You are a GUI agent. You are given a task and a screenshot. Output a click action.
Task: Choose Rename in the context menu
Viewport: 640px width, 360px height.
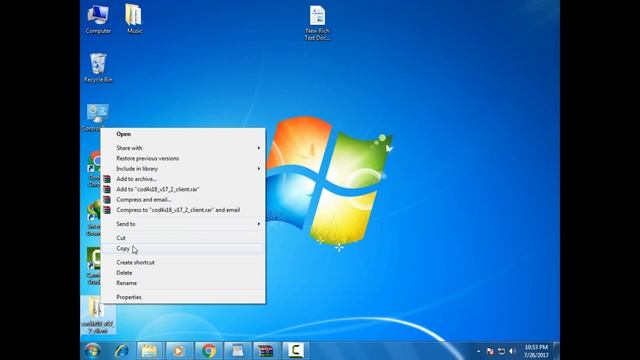(183, 283)
